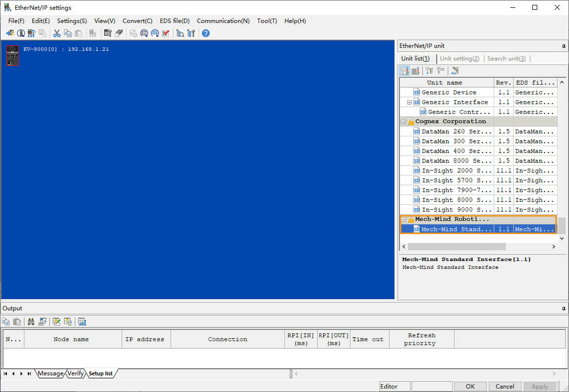Click the OK button
569x392 pixels.
coord(470,386)
